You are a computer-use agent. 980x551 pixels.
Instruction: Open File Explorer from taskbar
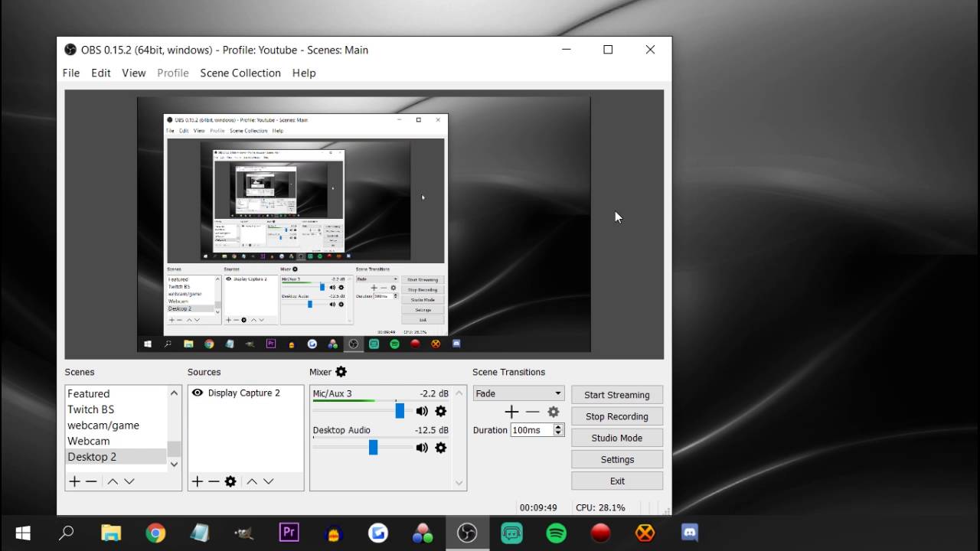coord(111,533)
